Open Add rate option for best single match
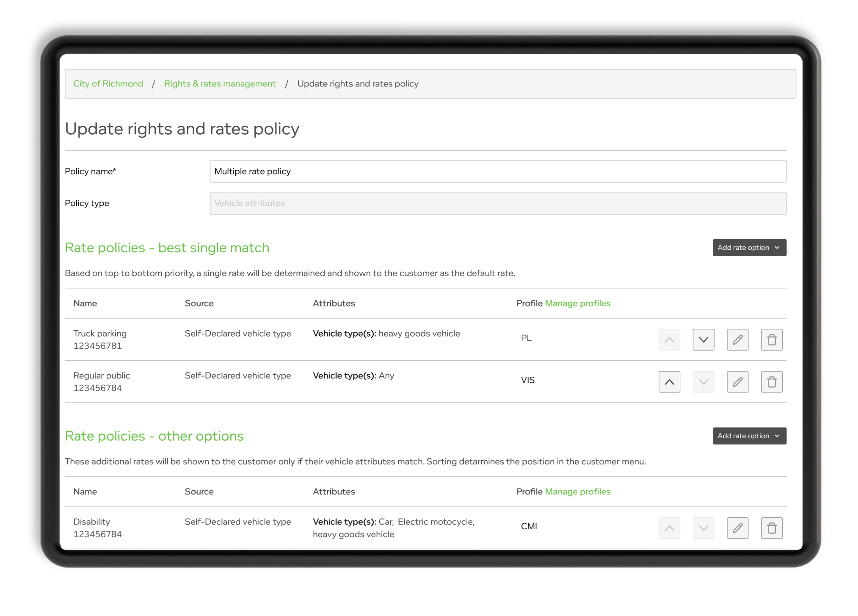 coord(749,247)
